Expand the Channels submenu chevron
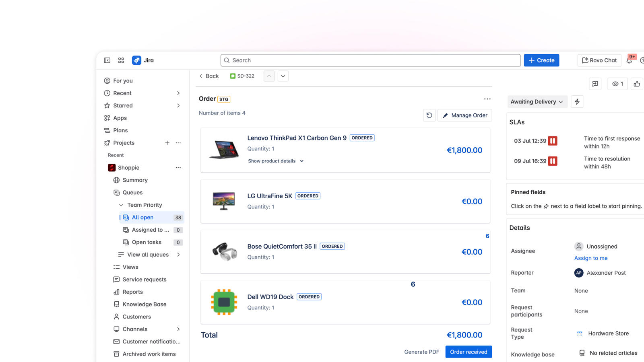 [x=178, y=329]
